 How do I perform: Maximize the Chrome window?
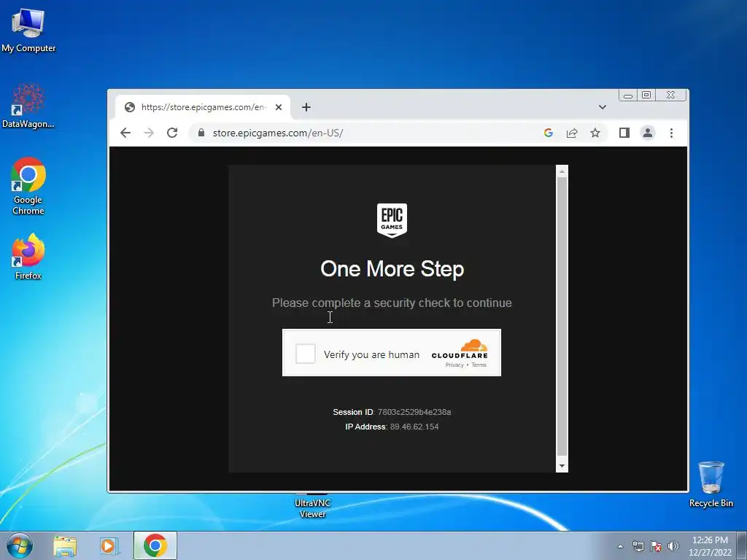click(646, 96)
